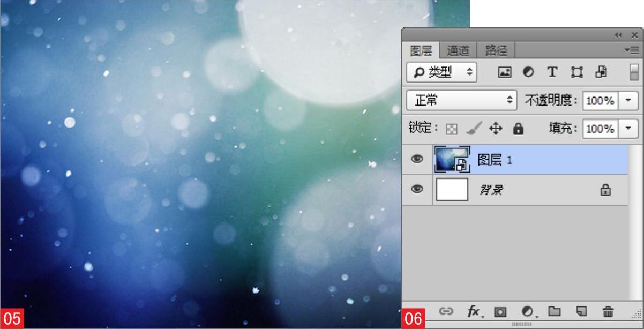Viewport: 644px width, 329px height.
Task: Switch to the 通道 tab
Action: [x=458, y=50]
